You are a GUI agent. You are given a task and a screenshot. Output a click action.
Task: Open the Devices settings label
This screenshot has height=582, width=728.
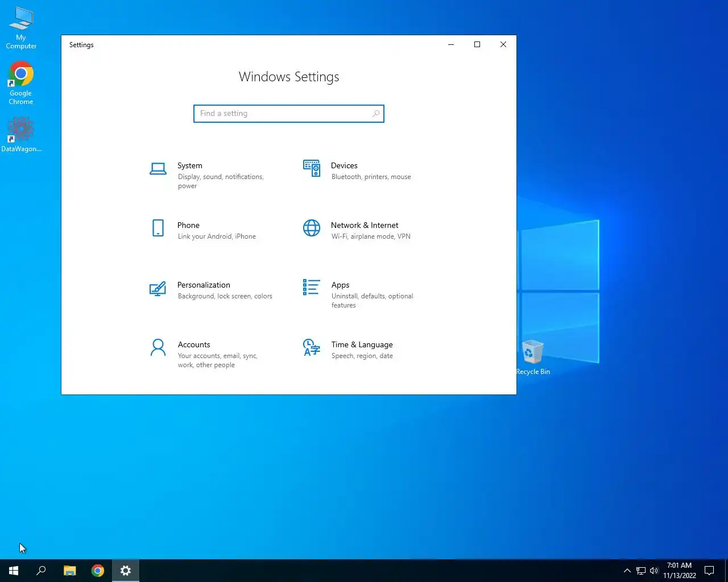tap(344, 165)
